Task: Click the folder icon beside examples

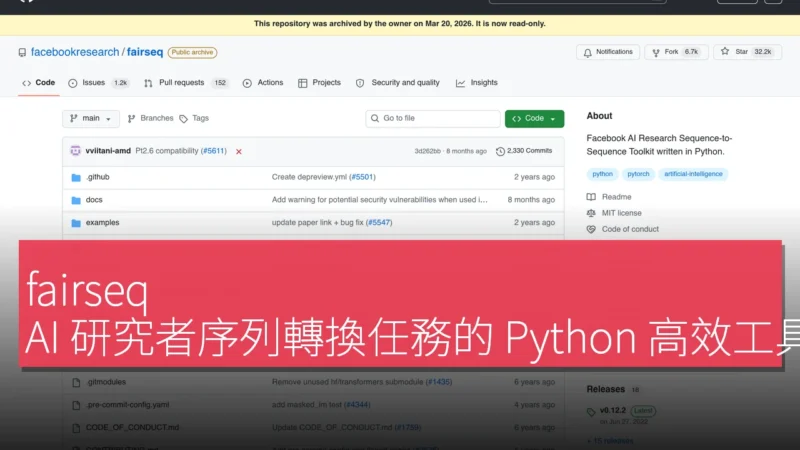Action: (76, 223)
